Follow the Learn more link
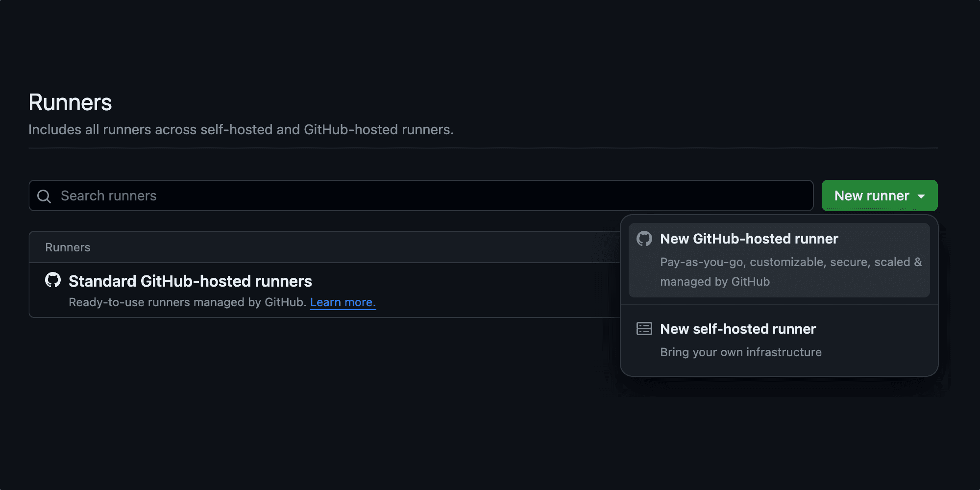This screenshot has width=980, height=490. tap(343, 302)
